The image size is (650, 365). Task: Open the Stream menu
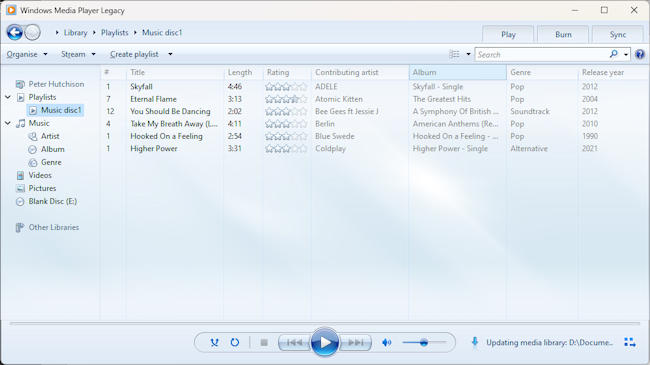tap(78, 54)
